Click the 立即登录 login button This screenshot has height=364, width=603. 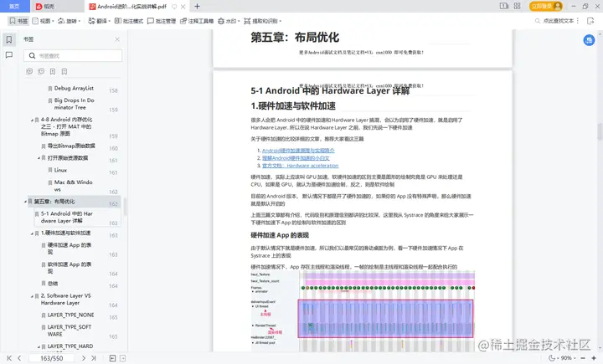pos(546,6)
